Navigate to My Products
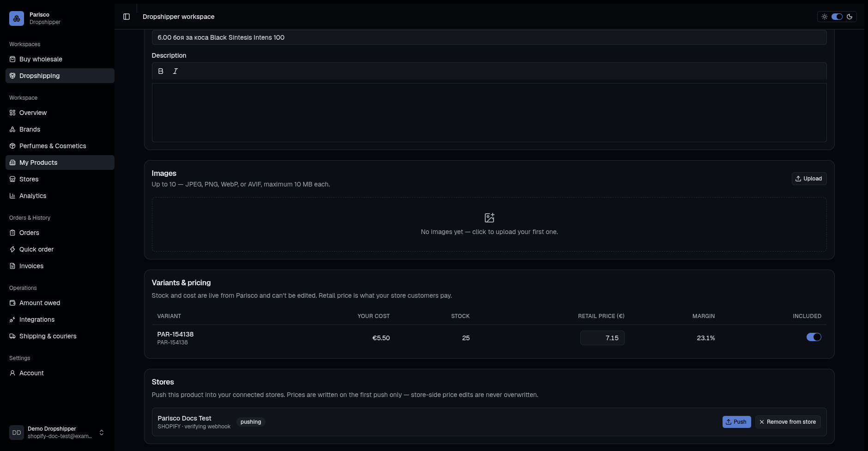Screen dimensions: 868x451 (60, 162)
